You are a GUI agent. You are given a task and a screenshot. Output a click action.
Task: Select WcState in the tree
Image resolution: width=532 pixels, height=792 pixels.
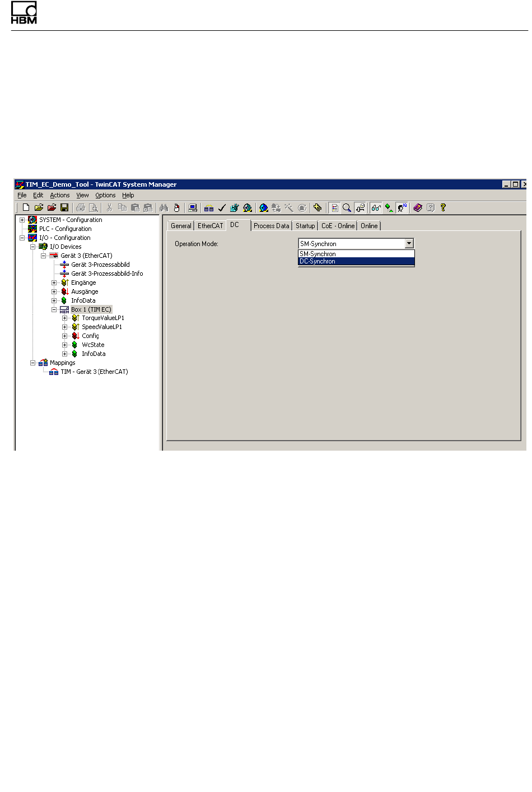pos(93,345)
